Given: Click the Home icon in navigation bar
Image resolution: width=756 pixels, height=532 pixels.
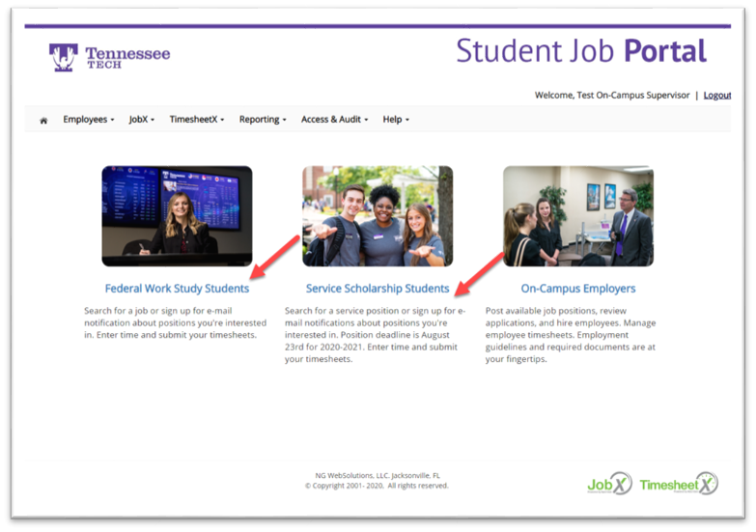Looking at the screenshot, I should [x=43, y=121].
